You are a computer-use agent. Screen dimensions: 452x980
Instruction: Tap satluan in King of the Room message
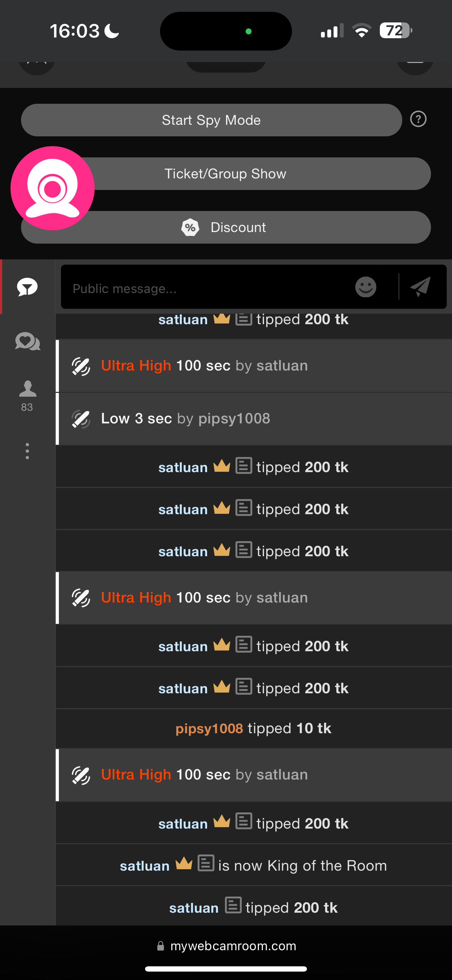point(145,866)
